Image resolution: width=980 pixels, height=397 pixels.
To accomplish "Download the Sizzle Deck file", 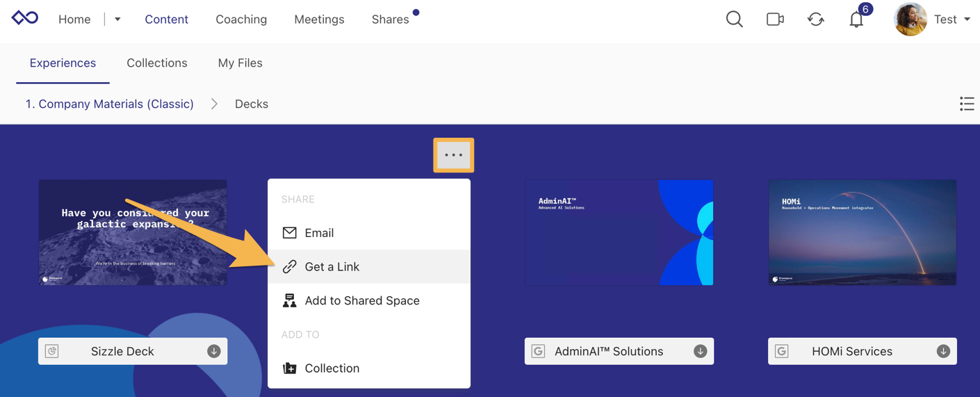I will (213, 351).
